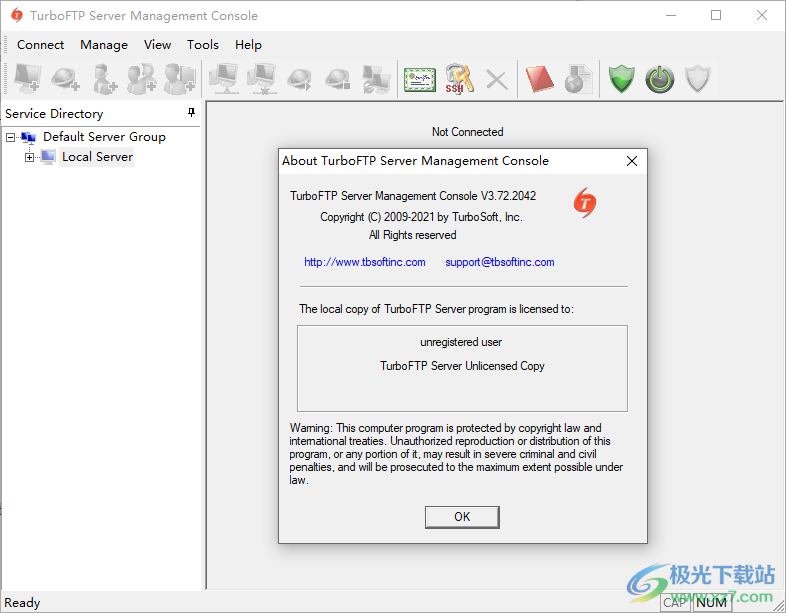786x613 pixels.
Task: Click the user template icon with document
Action: tap(180, 79)
